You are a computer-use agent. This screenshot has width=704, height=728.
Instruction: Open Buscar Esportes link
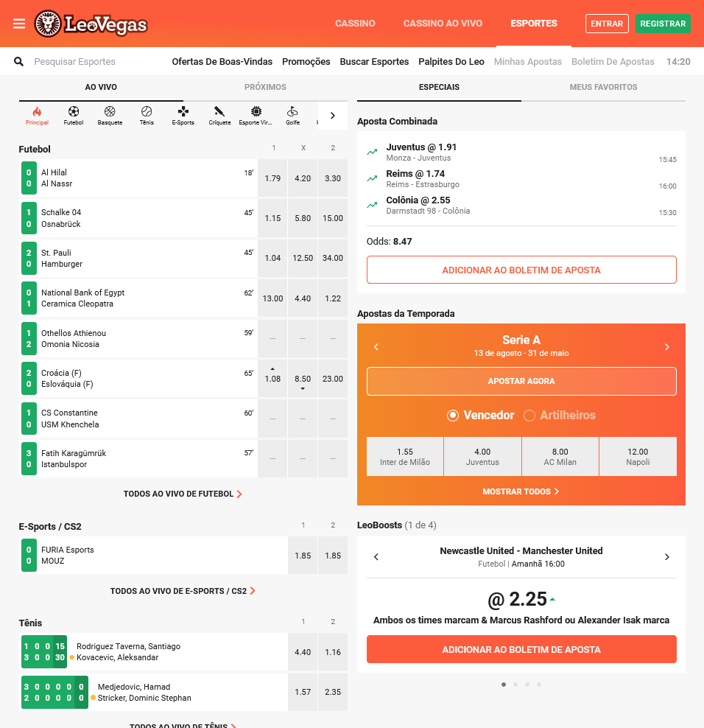pyautogui.click(x=374, y=61)
